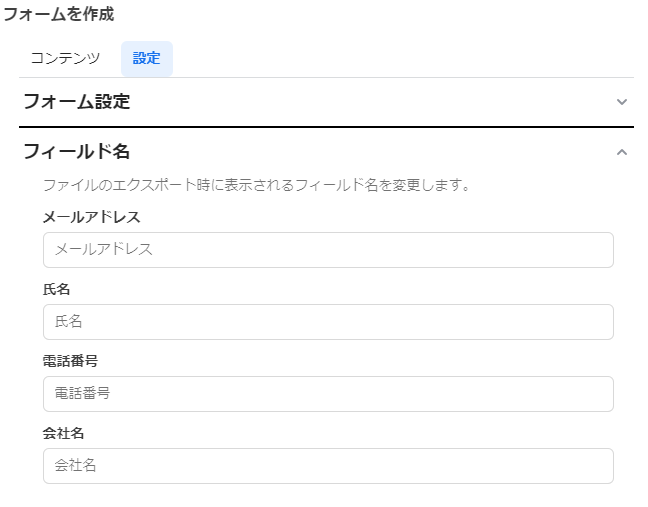Click the 氏名 field label
This screenshot has width=648, height=507.
click(x=56, y=289)
